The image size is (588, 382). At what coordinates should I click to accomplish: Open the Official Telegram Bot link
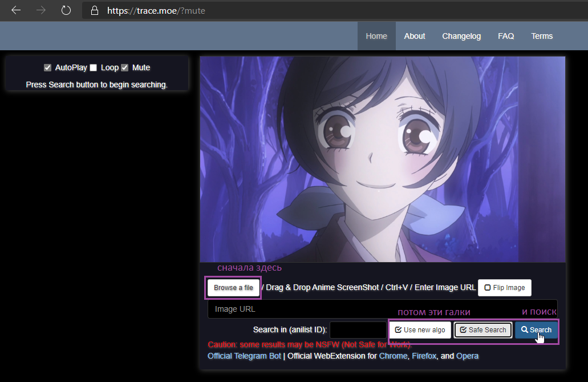click(244, 356)
